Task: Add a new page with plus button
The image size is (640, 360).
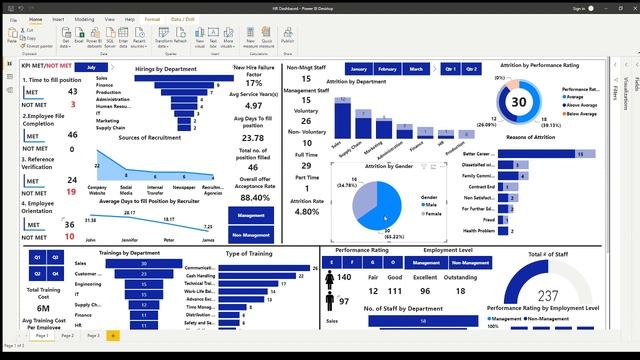Action: tap(113, 336)
